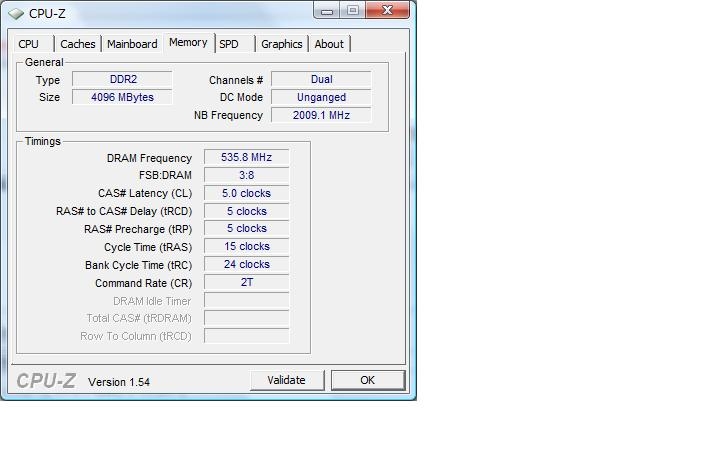Viewport: 720px width, 450px height.
Task: Click the maximize window button
Action: point(352,11)
